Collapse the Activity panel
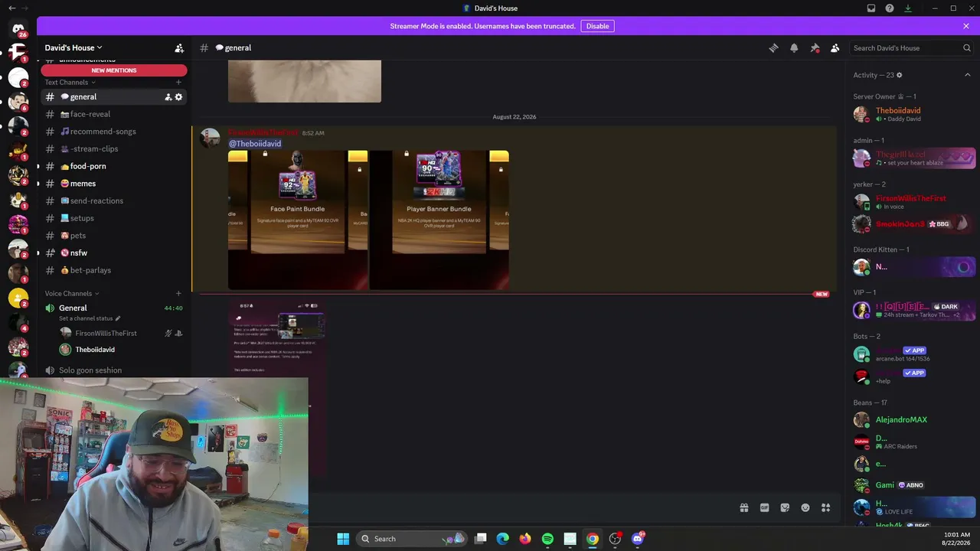The image size is (980, 551). coord(967,75)
